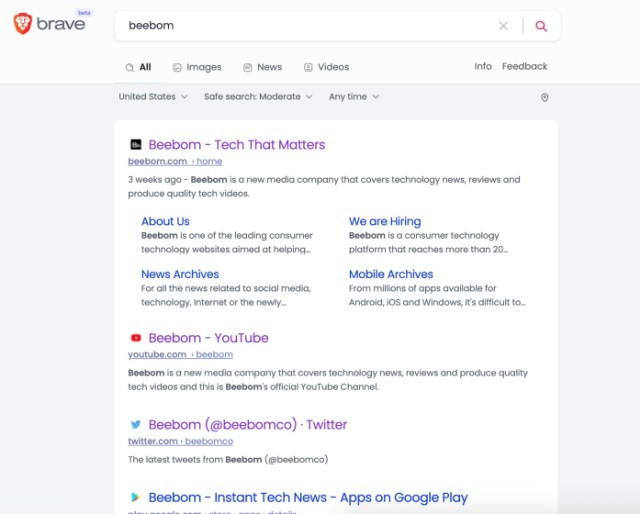Click the twitter.com › beebomco URL

click(180, 441)
